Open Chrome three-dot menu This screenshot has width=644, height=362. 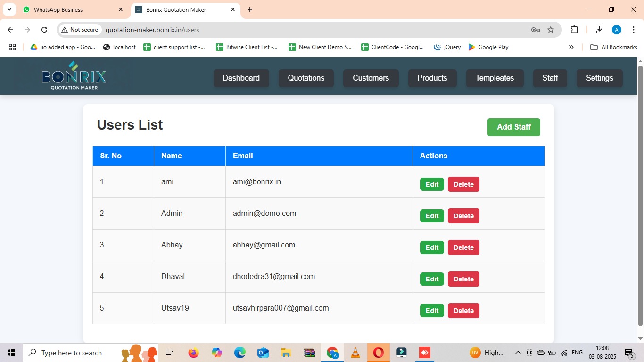pyautogui.click(x=634, y=30)
